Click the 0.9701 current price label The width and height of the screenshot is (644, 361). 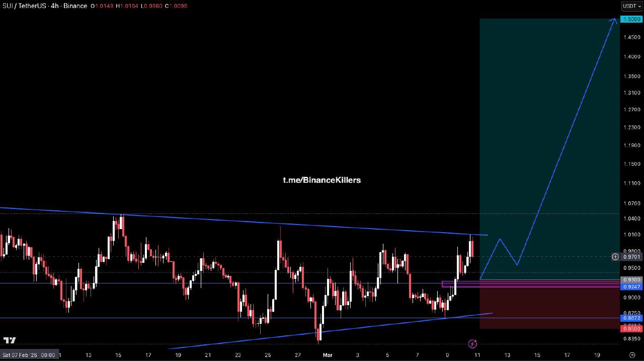point(631,257)
